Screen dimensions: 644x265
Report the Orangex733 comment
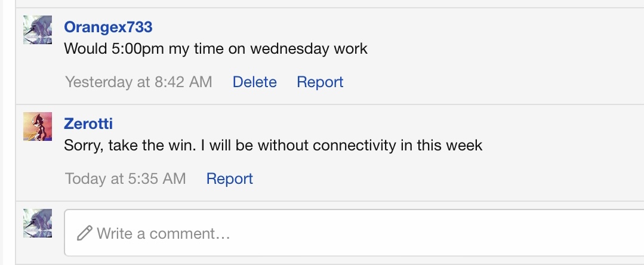320,82
